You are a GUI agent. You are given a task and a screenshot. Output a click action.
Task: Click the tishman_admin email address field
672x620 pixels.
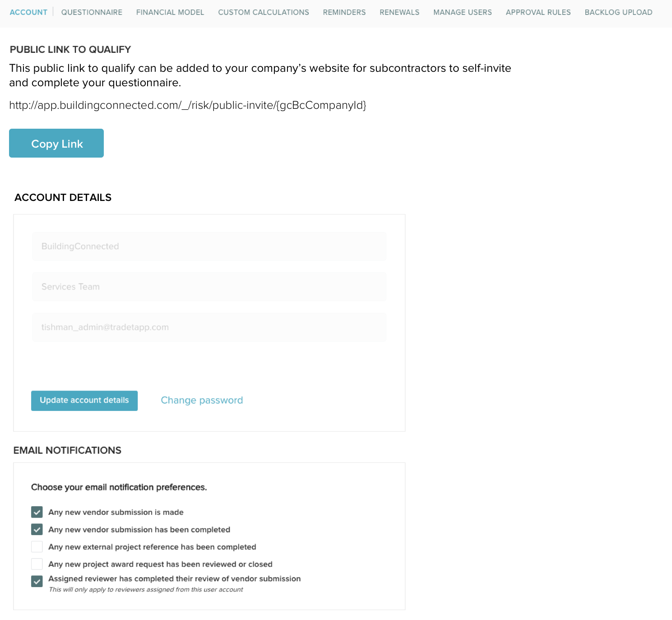click(209, 327)
